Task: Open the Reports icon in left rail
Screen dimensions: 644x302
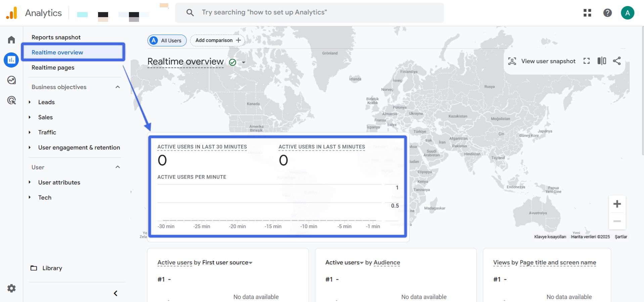Action: tap(11, 60)
